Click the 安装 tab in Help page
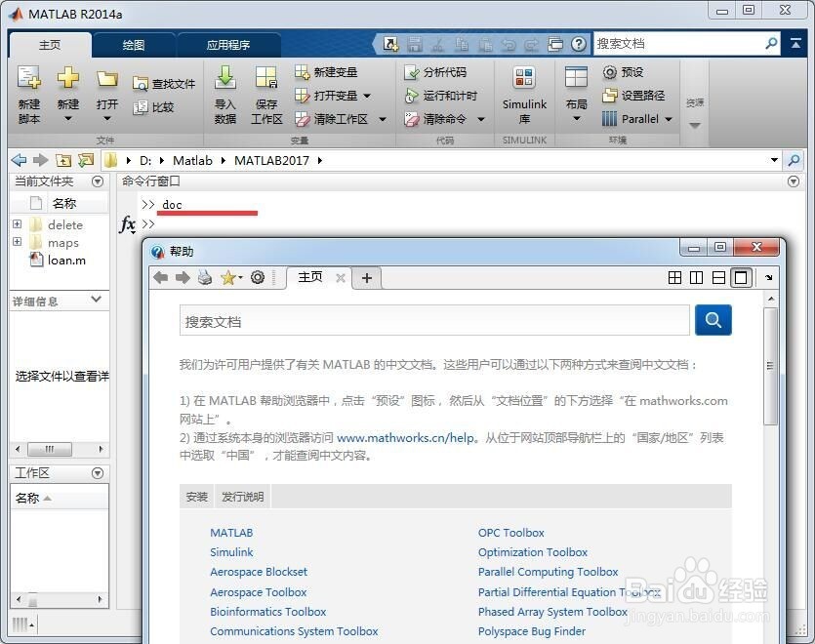Viewport: 815px width, 644px height. point(196,497)
